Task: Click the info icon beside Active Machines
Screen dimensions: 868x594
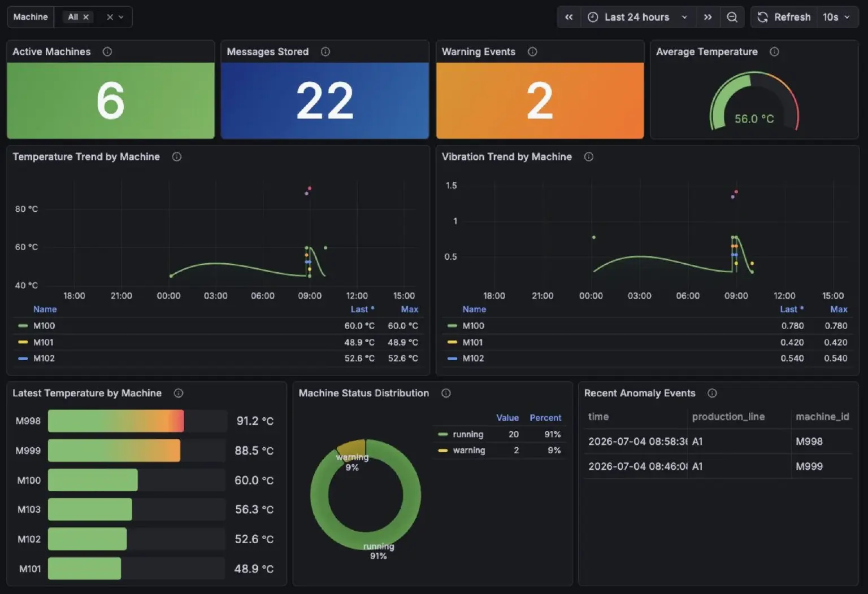Action: [x=107, y=51]
